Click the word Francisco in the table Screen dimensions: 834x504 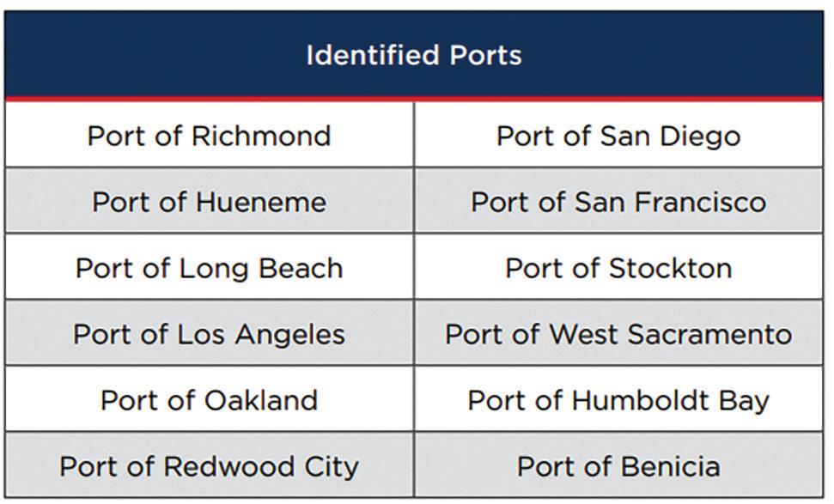700,202
